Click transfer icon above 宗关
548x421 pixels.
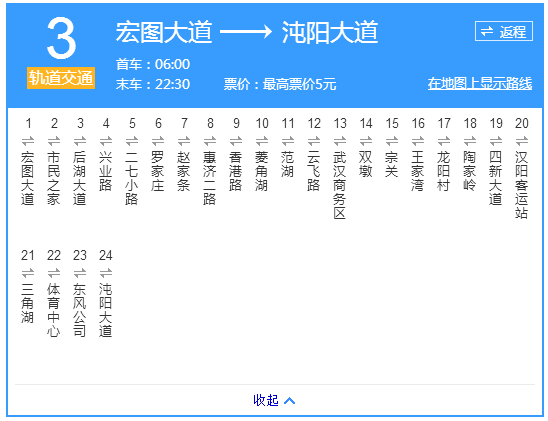pyautogui.click(x=392, y=141)
